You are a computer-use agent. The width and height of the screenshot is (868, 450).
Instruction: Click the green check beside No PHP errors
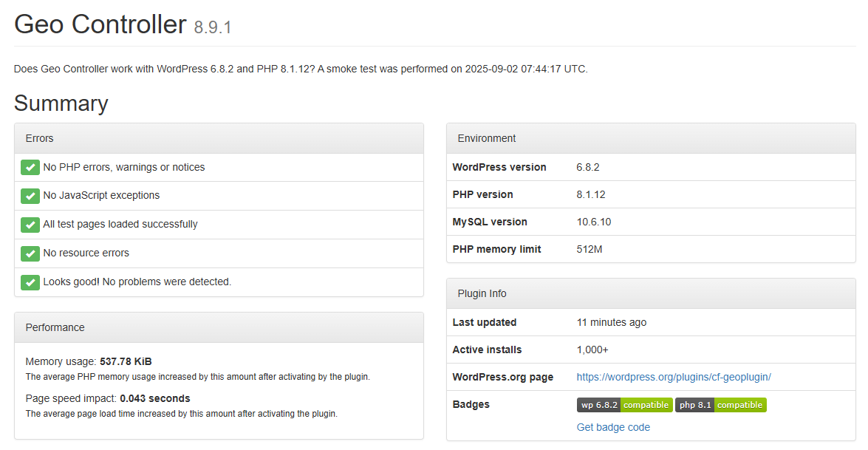[x=30, y=168]
